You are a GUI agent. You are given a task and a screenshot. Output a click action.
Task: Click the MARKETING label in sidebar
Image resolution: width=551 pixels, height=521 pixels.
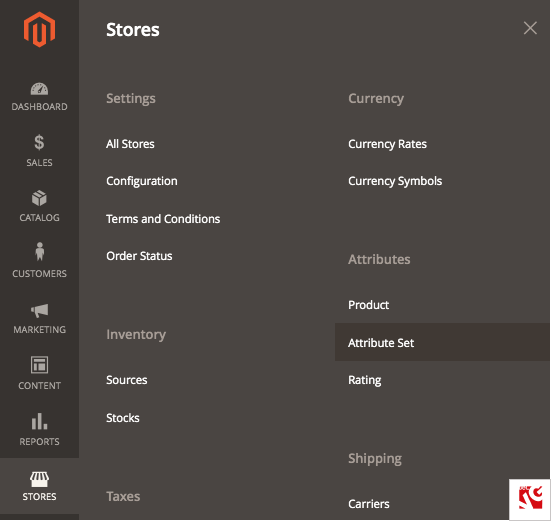point(39,330)
